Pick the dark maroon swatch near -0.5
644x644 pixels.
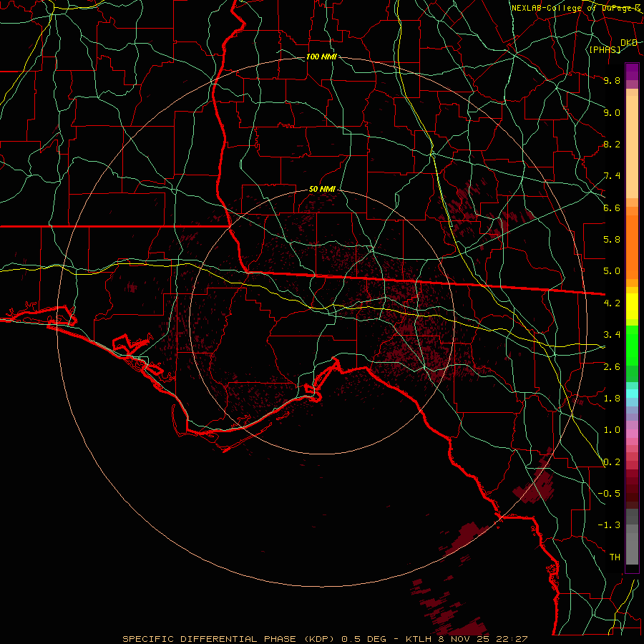[632, 493]
